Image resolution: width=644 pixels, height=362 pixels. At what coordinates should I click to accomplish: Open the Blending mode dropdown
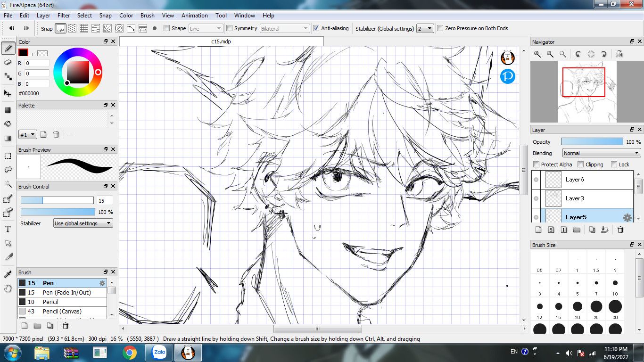602,153
